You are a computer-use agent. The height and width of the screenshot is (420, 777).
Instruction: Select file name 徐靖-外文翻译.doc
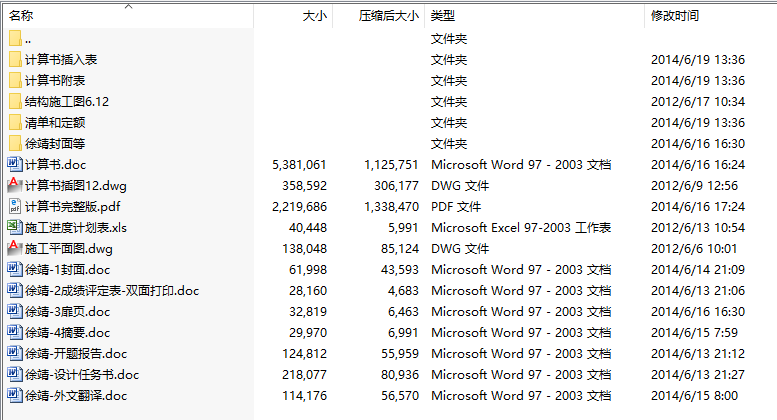pos(76,396)
